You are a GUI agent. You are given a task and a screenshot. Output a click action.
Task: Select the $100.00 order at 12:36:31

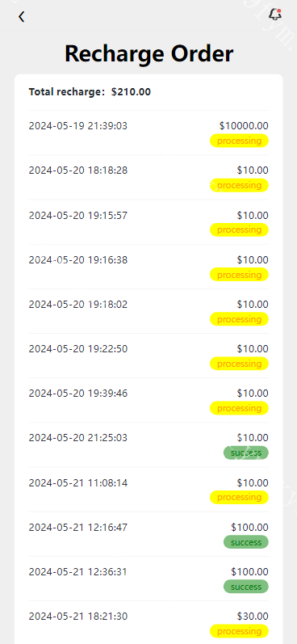[148, 579]
